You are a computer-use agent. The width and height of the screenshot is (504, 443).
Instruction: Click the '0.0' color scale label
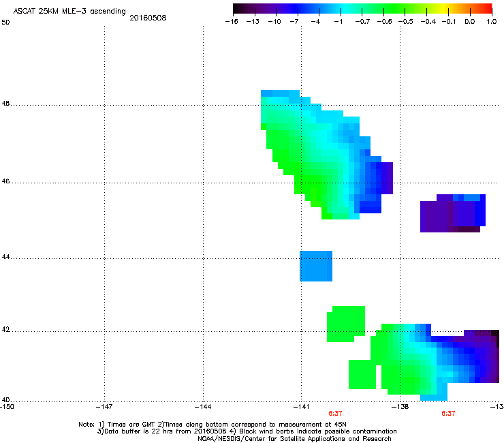[470, 22]
